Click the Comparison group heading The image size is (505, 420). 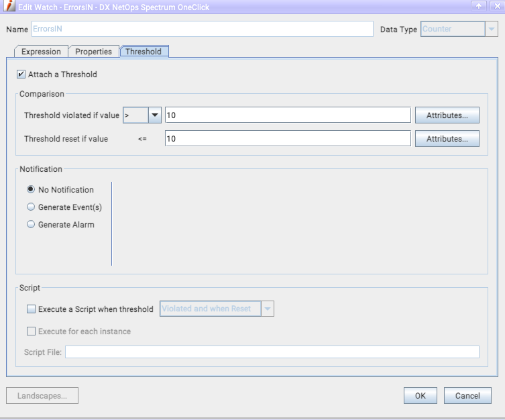coord(42,94)
